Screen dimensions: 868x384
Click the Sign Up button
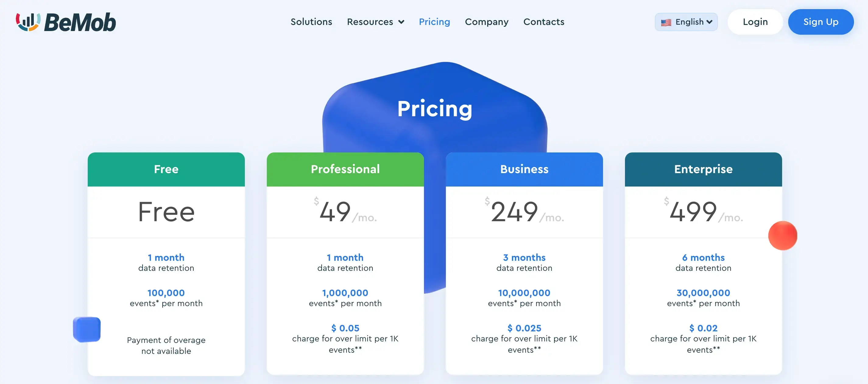(820, 22)
